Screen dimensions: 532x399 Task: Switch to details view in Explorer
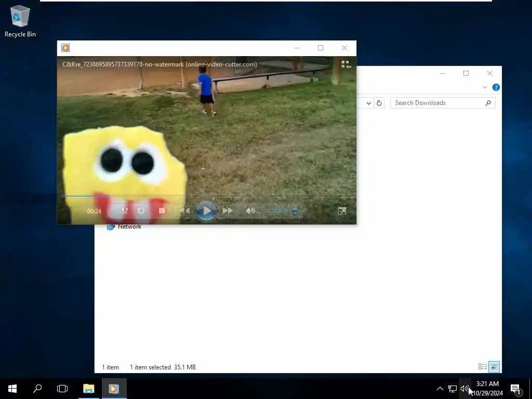coord(483,366)
